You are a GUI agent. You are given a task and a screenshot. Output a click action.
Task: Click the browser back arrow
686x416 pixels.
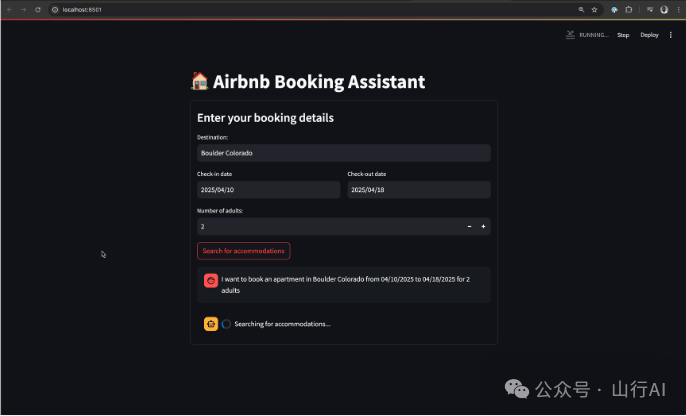tap(9, 9)
